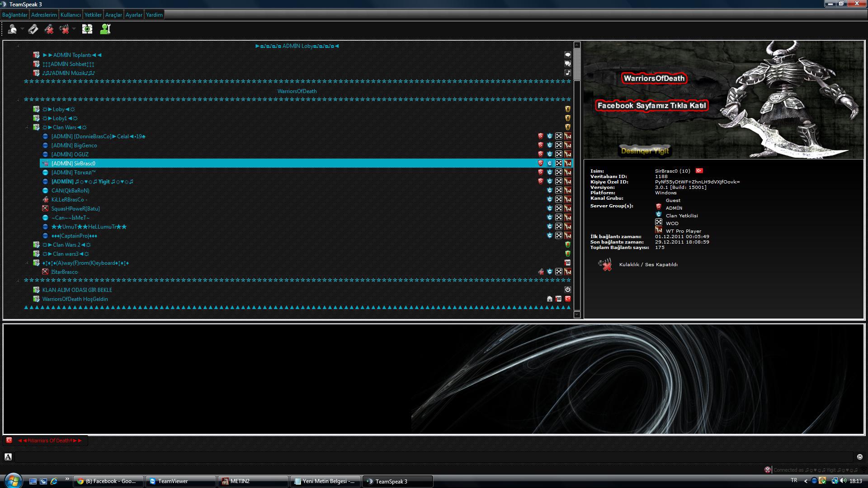Viewport: 868px width, 488px height.
Task: Click the M icon on Away From Keyboard row
Action: tap(568, 263)
